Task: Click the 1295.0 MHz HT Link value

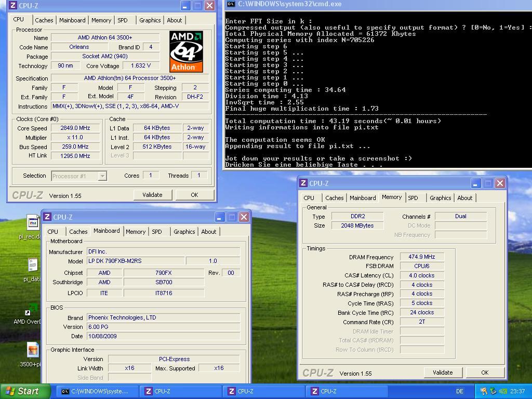Action: click(75, 156)
